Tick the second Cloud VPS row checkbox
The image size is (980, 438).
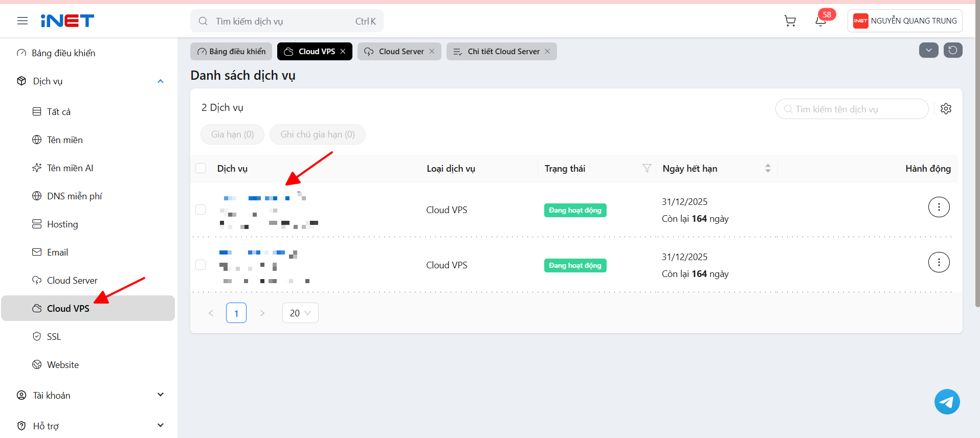[x=201, y=265]
